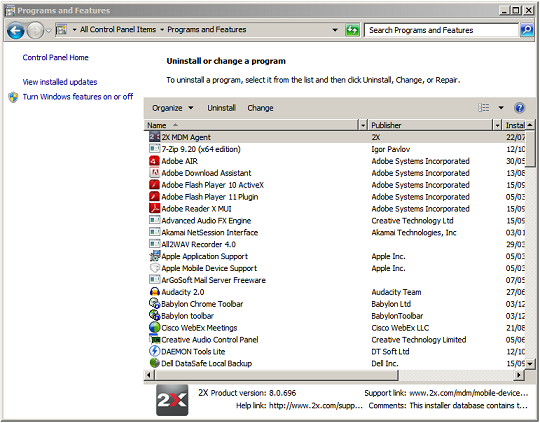
Task: Click the blue Back arrow button
Action: [x=15, y=31]
